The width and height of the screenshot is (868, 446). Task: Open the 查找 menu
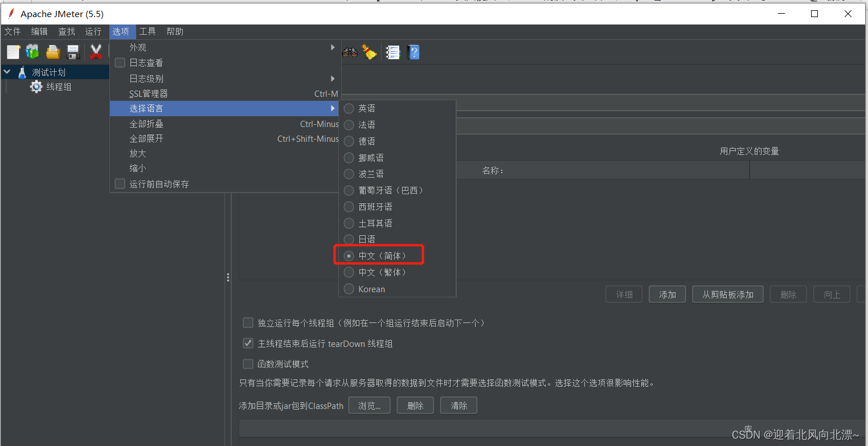coord(67,31)
